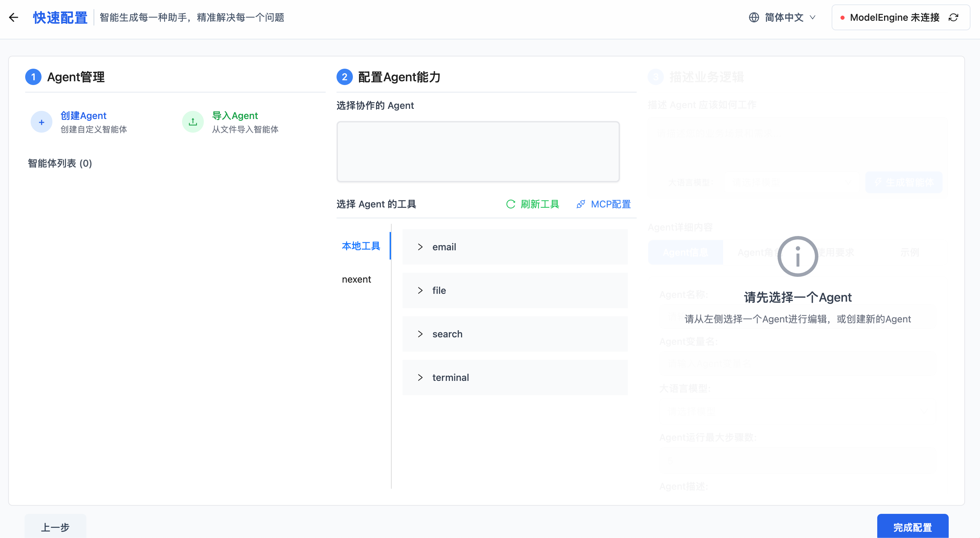This screenshot has height=538, width=980.
Task: Click the step 2 circle badge
Action: pos(344,77)
